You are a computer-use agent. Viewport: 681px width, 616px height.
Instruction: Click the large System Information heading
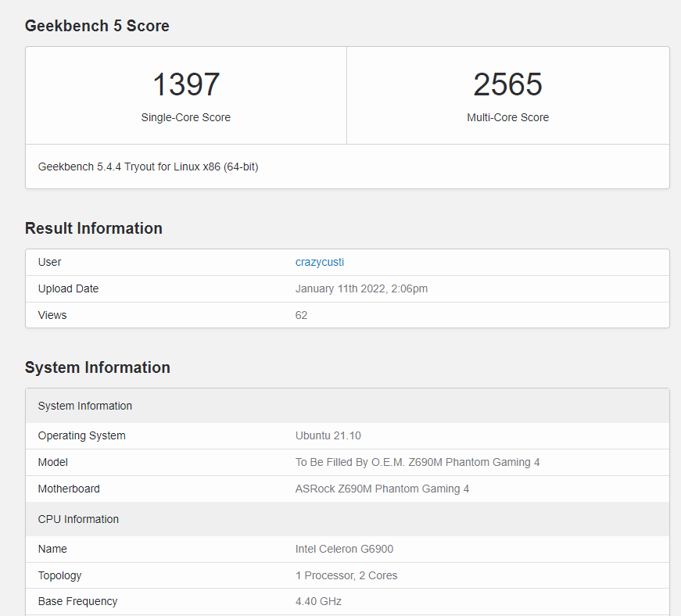(97, 367)
